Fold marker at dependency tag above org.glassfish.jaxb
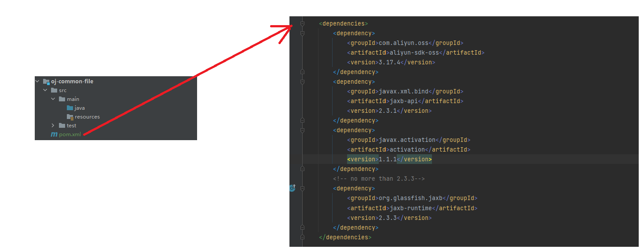Image resolution: width=644 pixels, height=249 pixels. (302, 188)
